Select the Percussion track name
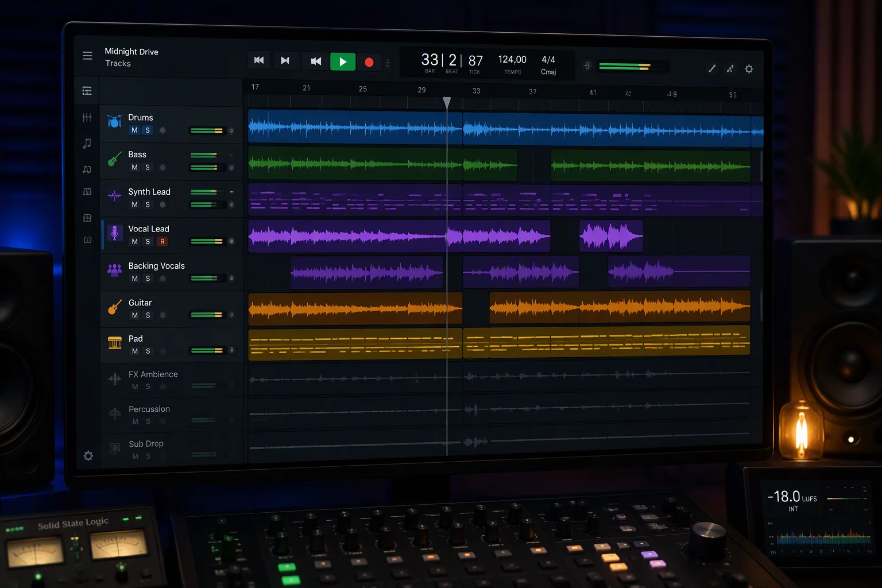 point(149,409)
